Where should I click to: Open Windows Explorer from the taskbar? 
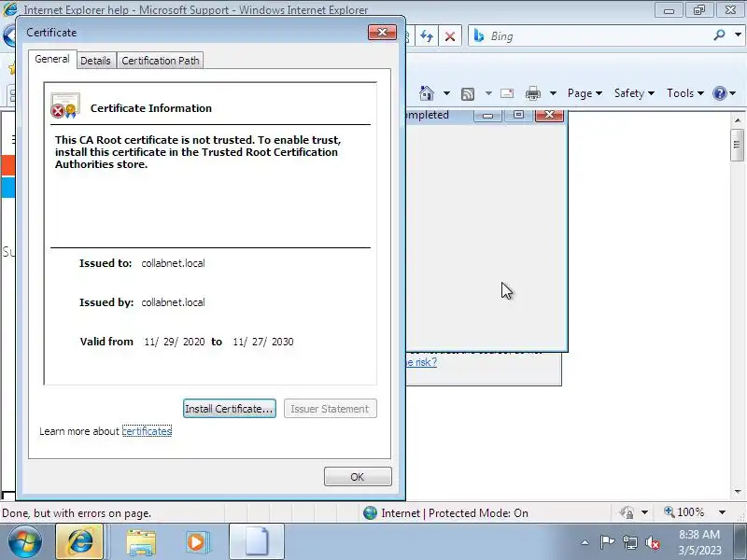click(x=141, y=542)
